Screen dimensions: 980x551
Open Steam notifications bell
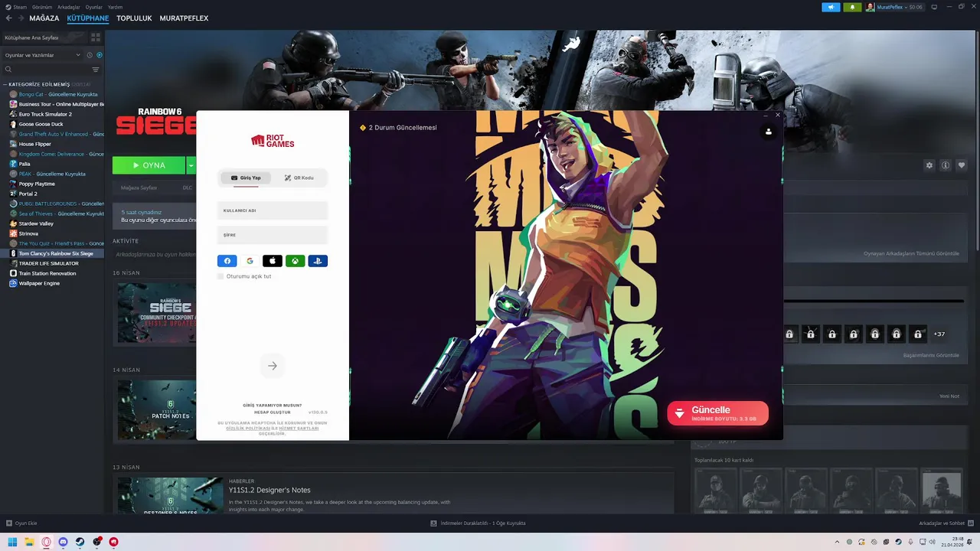(852, 7)
